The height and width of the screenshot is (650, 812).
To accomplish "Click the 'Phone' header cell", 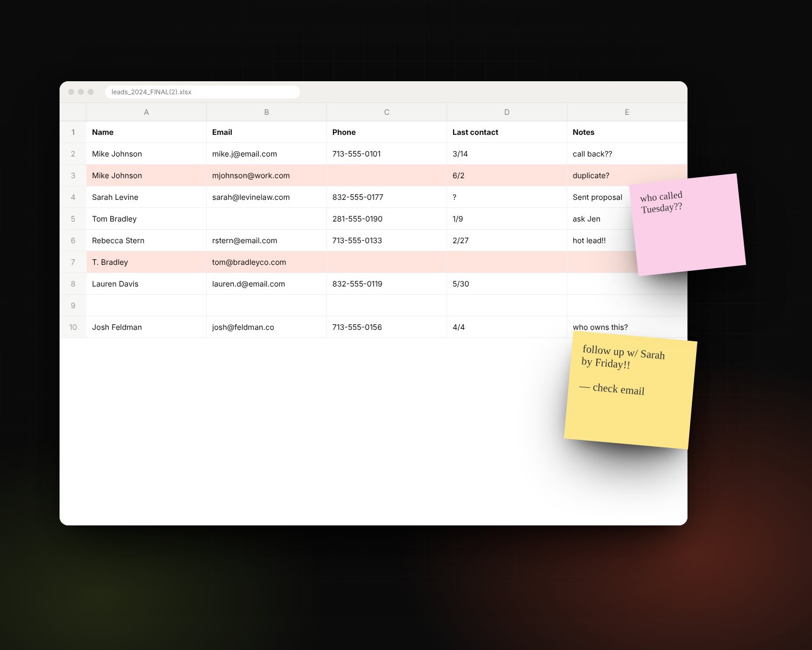I will tap(387, 132).
